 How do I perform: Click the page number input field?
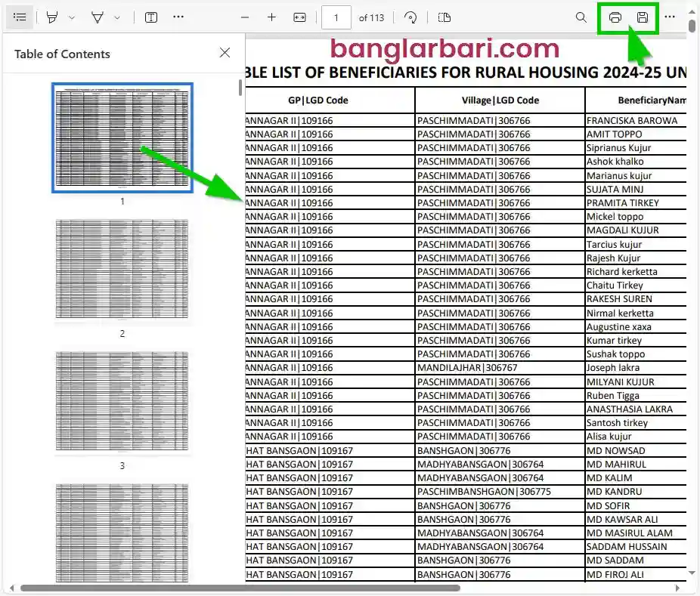[x=336, y=17]
